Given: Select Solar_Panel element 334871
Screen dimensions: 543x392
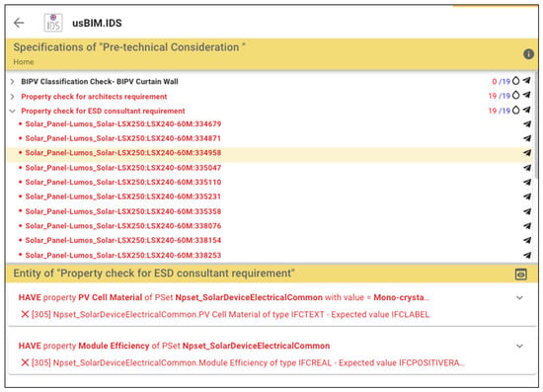Looking at the screenshot, I should pos(123,138).
